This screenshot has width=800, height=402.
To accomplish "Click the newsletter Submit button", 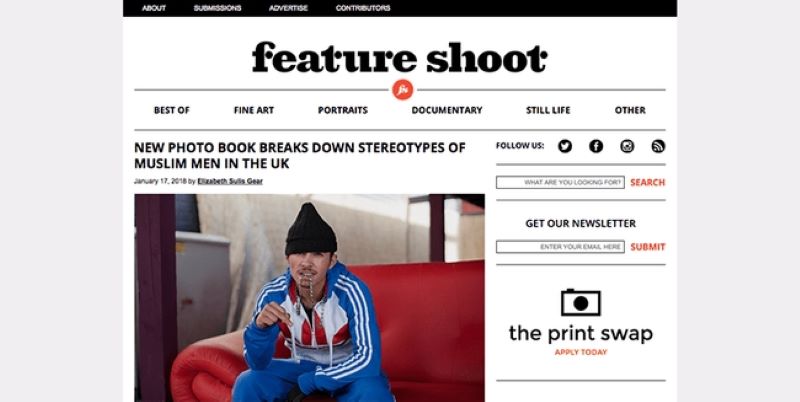I will click(x=648, y=247).
